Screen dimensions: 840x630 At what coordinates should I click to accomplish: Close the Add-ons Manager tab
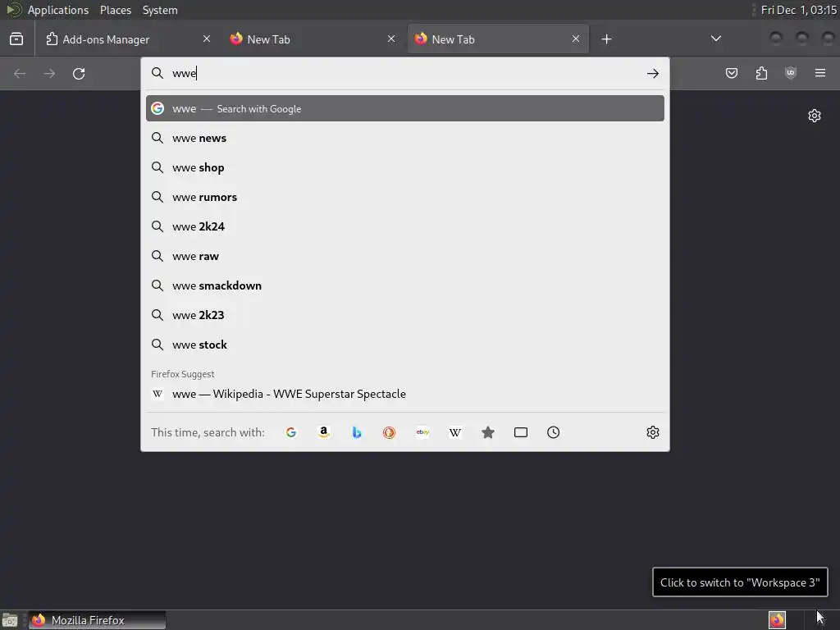pyautogui.click(x=207, y=39)
